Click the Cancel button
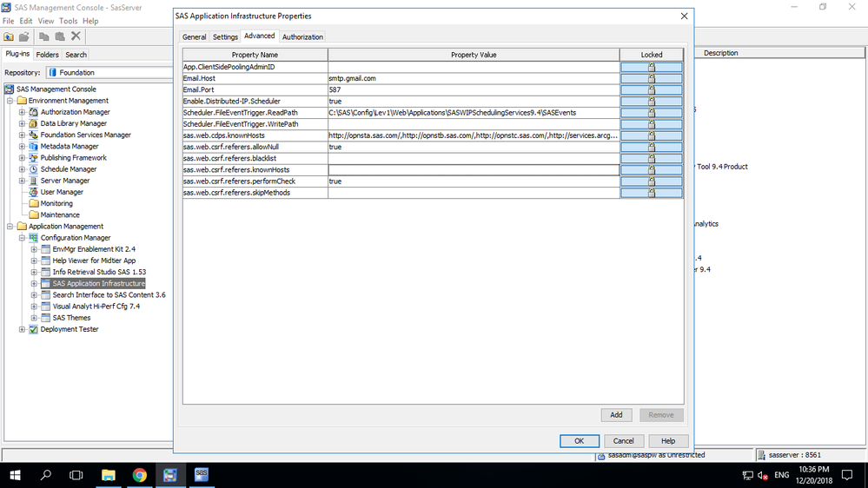This screenshot has width=868, height=488. [623, 441]
